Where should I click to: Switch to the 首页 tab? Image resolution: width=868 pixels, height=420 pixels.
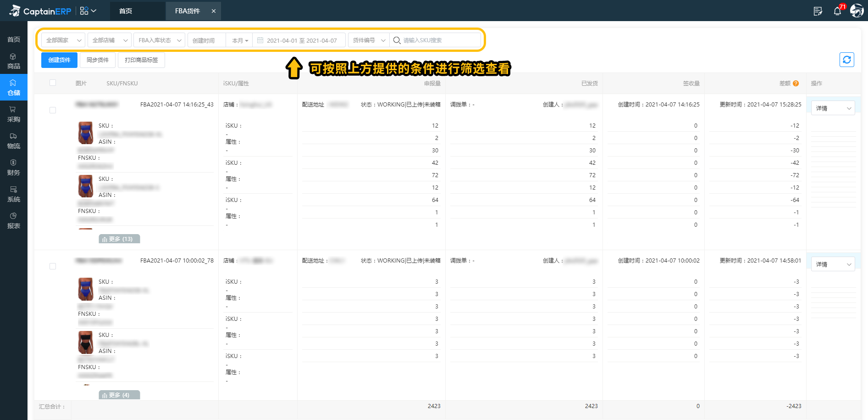[x=137, y=11]
